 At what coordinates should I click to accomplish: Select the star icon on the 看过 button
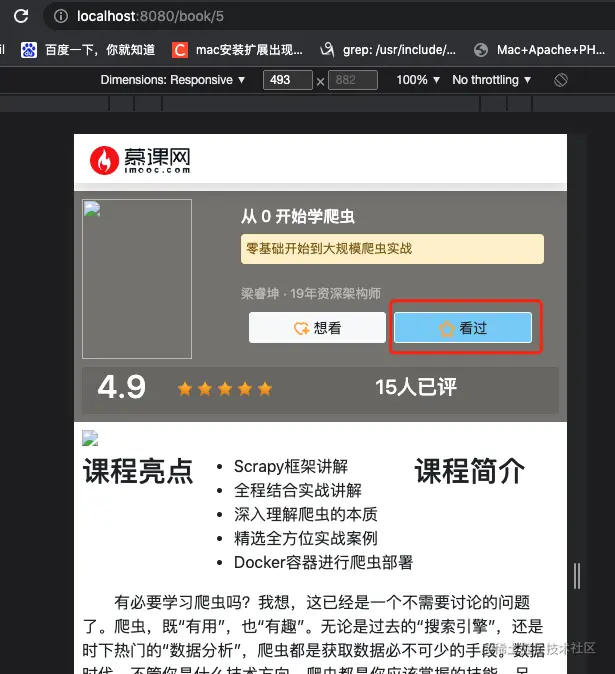[447, 329]
